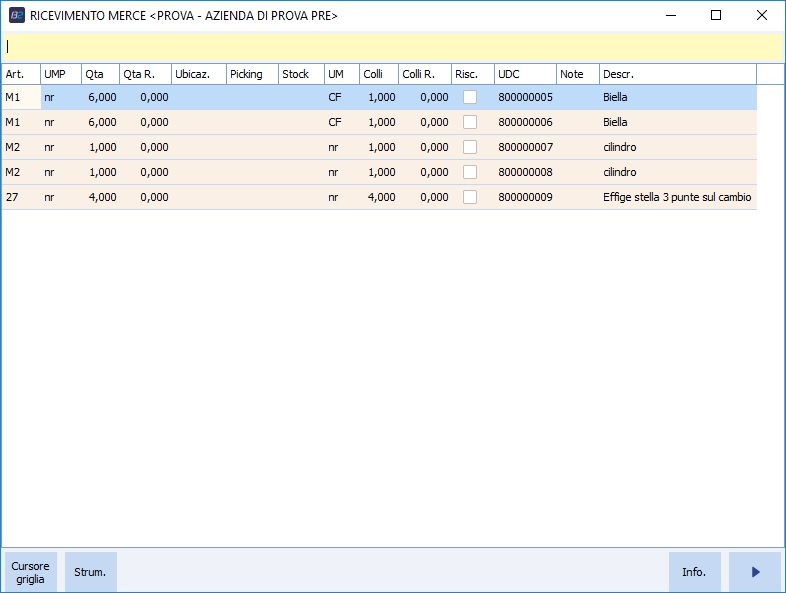786x593 pixels.
Task: Select the UDC column header
Action: (524, 74)
